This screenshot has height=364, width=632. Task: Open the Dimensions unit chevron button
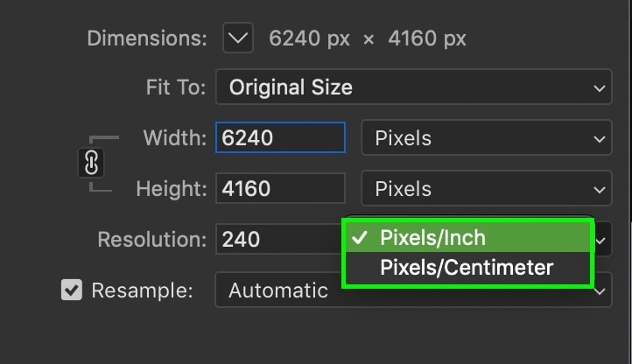point(238,38)
